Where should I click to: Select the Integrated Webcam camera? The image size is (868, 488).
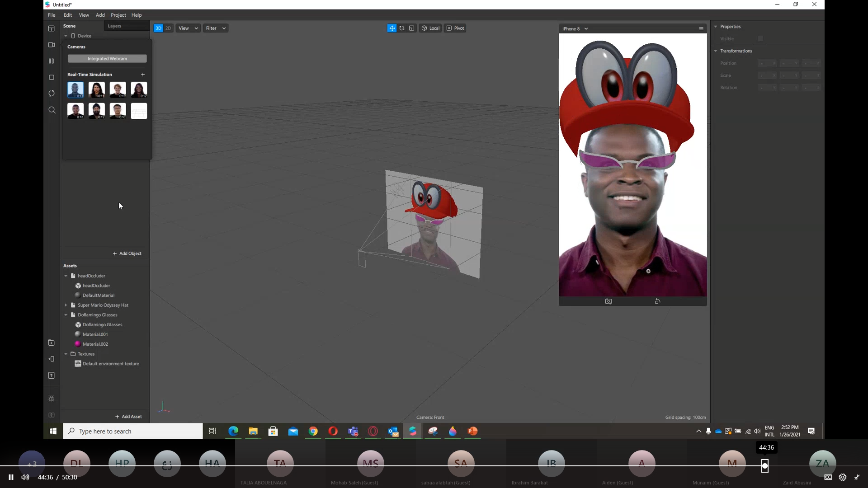point(107,59)
